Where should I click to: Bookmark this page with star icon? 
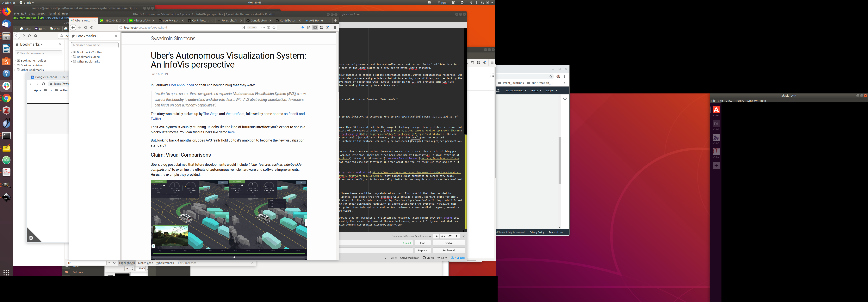(x=274, y=28)
